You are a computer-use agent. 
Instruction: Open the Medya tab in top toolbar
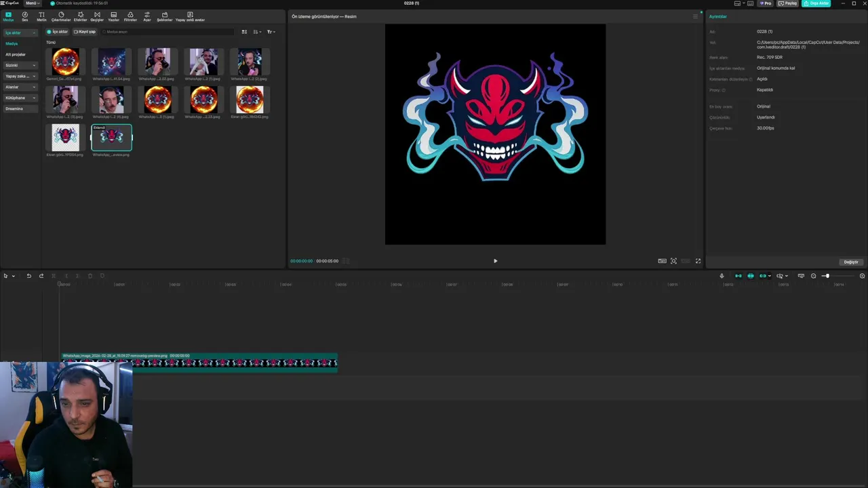point(8,16)
